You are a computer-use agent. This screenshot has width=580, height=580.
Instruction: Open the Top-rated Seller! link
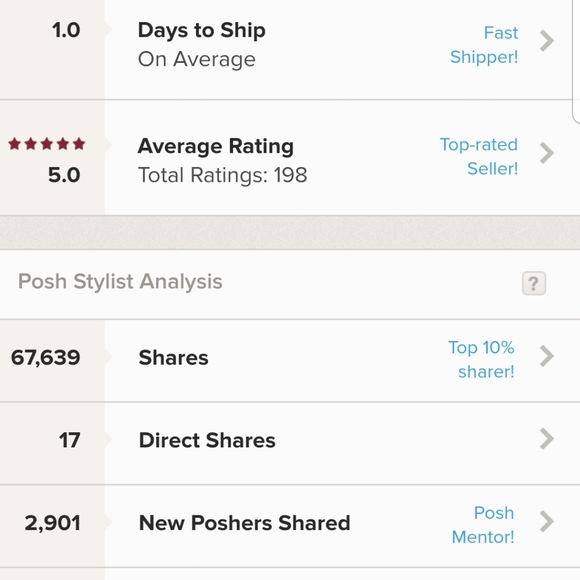coord(479,156)
